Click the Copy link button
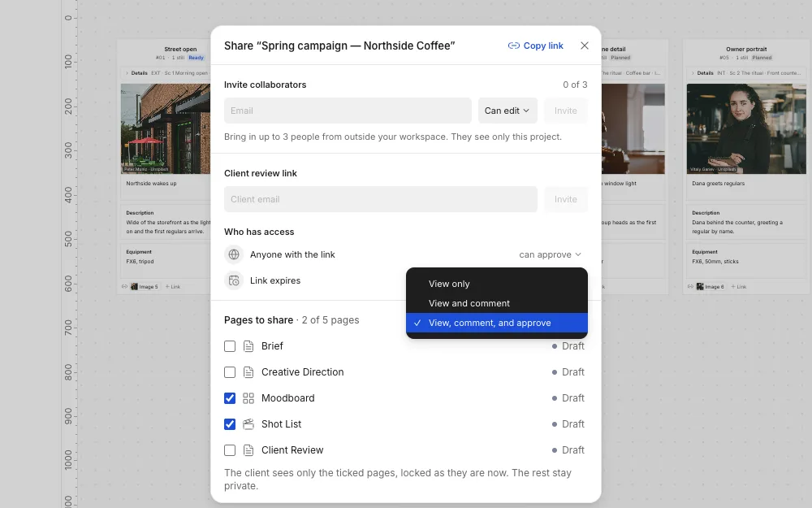Viewport: 812px width, 508px height. (535, 46)
